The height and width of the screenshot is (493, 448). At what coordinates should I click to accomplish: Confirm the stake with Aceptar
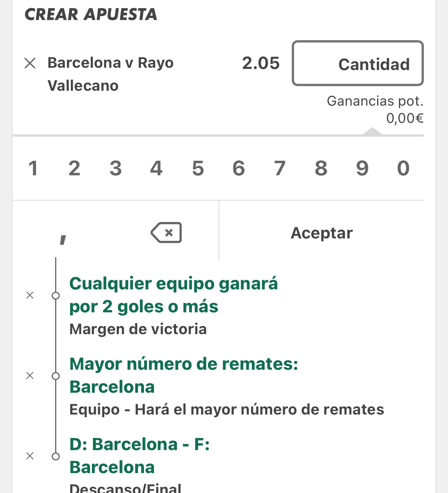coord(322,233)
